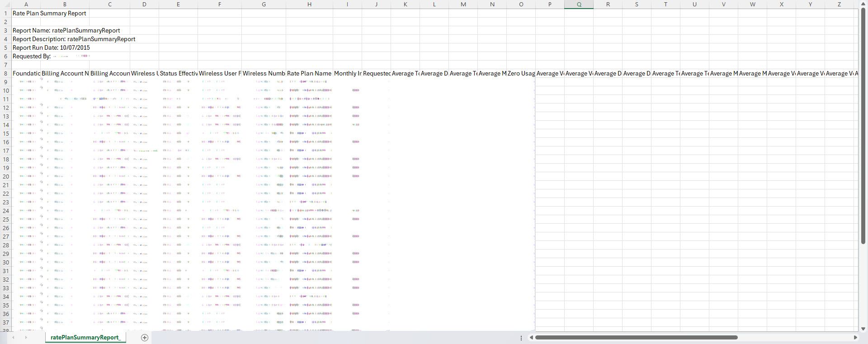Screen dimensions: 868x344
Task: Click the next sheet navigation arrow
Action: (x=26, y=338)
